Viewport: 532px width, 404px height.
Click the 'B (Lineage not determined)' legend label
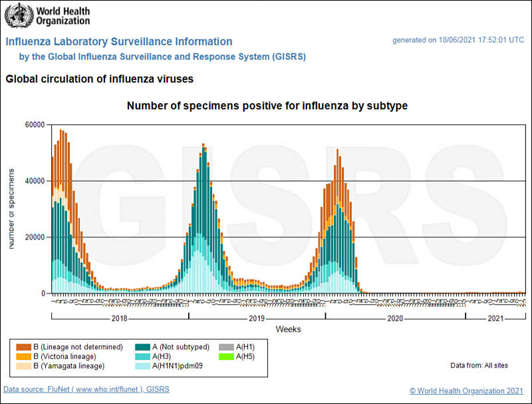point(78,347)
